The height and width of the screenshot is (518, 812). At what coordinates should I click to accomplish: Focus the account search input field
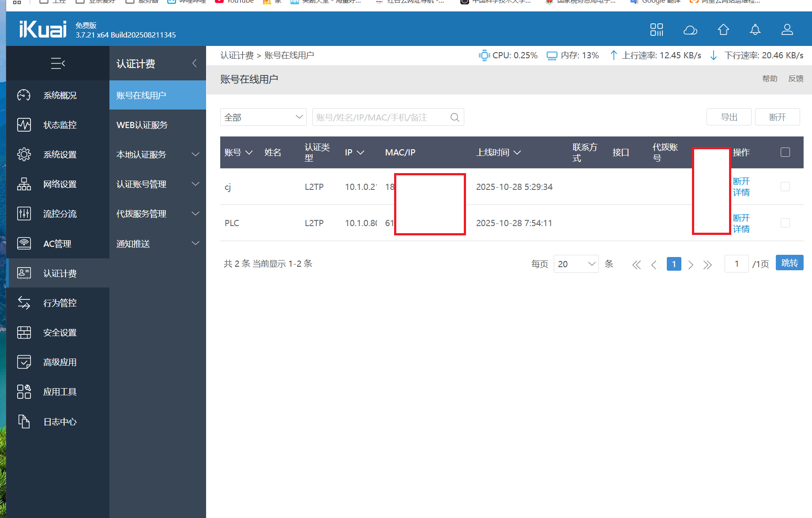point(380,117)
